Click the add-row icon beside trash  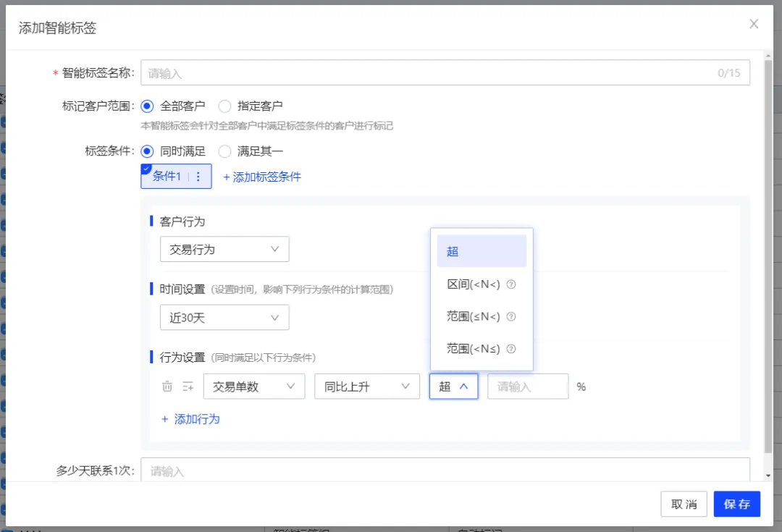point(188,387)
